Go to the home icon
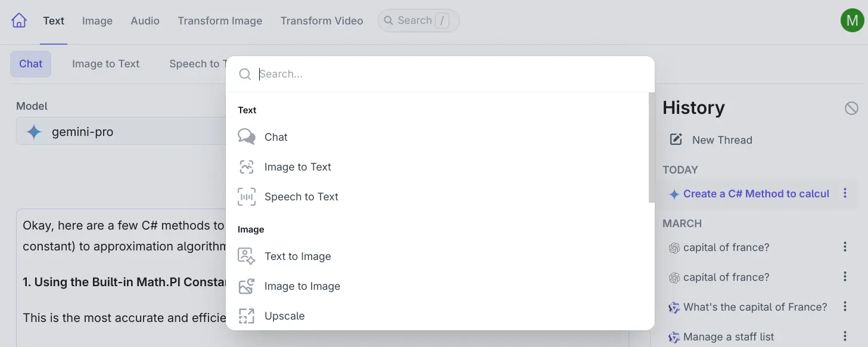This screenshot has width=868, height=347. [x=19, y=20]
